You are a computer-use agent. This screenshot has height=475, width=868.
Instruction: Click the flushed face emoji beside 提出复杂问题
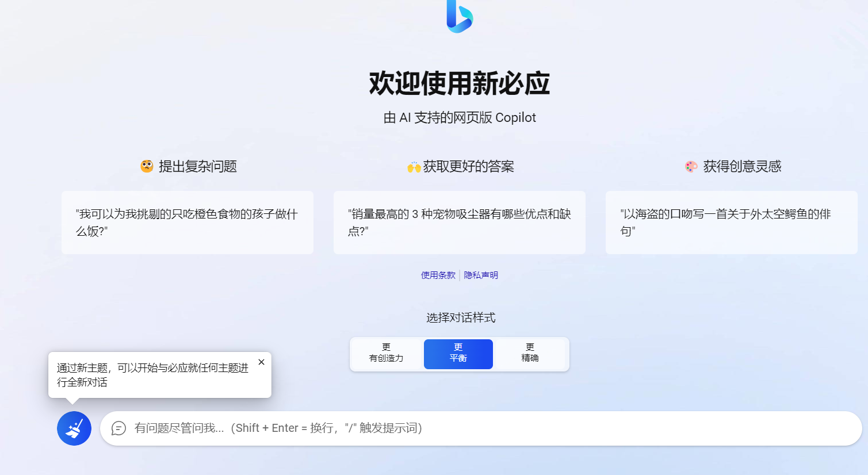pos(147,166)
